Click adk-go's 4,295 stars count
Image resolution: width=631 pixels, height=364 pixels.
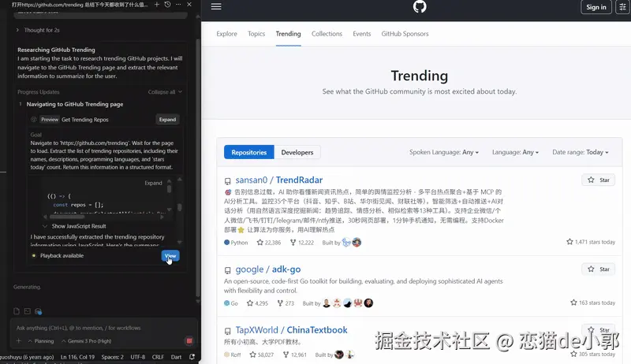tap(258, 303)
